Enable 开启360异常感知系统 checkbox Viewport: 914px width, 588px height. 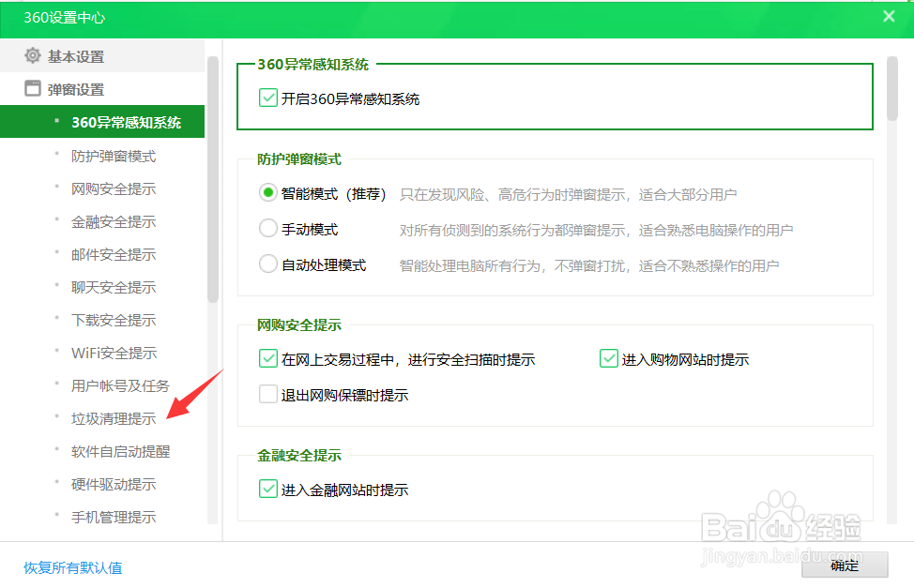click(x=267, y=97)
